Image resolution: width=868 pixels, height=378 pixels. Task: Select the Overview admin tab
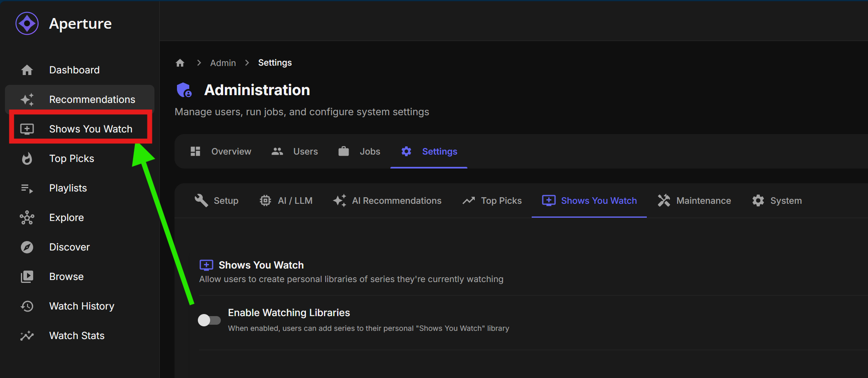221,152
